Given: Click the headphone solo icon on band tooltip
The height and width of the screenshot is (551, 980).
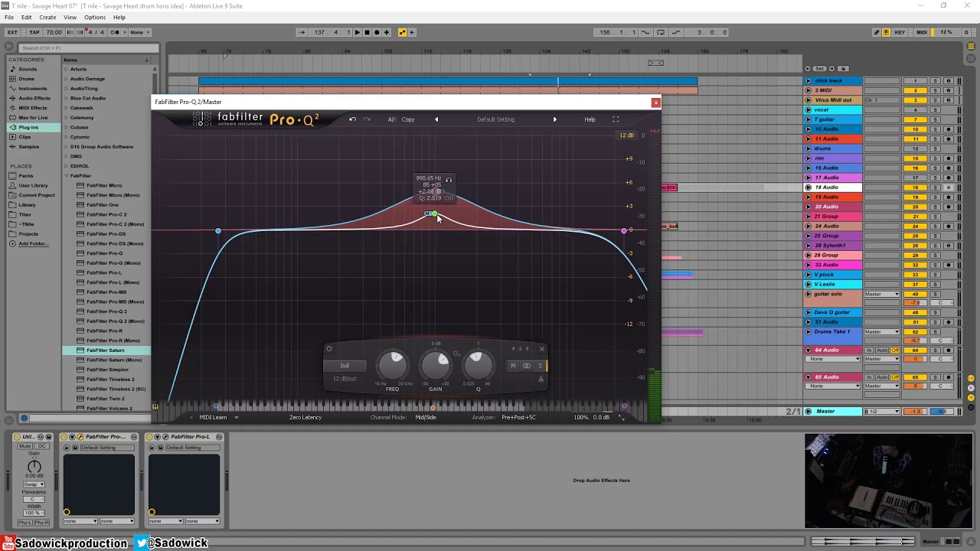Looking at the screenshot, I should pos(449,180).
